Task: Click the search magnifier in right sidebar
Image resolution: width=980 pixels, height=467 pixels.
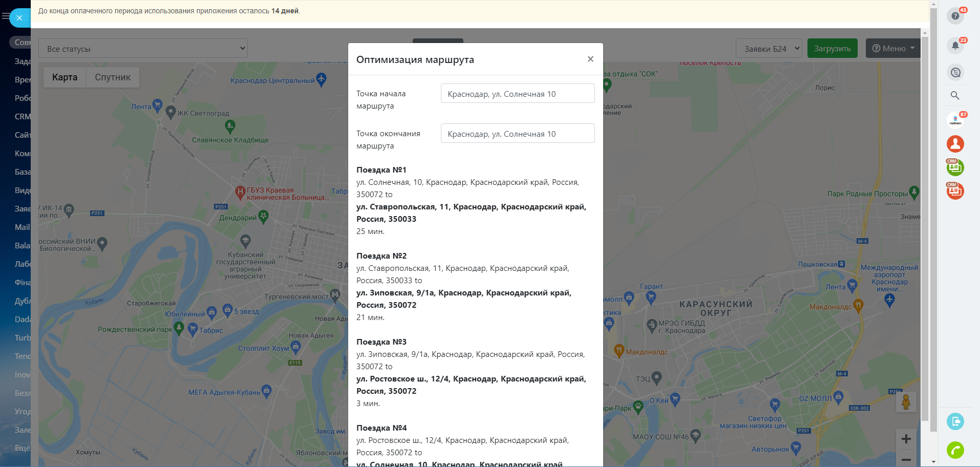Action: tap(955, 96)
